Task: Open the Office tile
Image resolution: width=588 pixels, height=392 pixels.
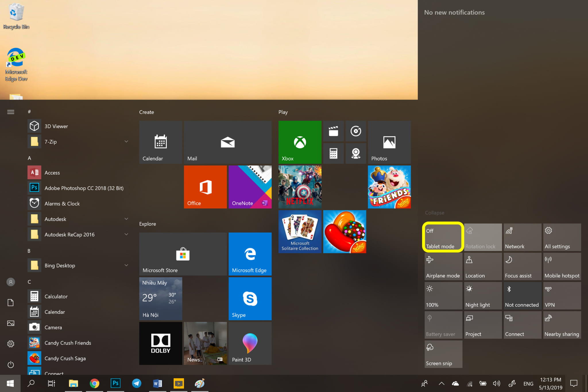Action: point(205,187)
